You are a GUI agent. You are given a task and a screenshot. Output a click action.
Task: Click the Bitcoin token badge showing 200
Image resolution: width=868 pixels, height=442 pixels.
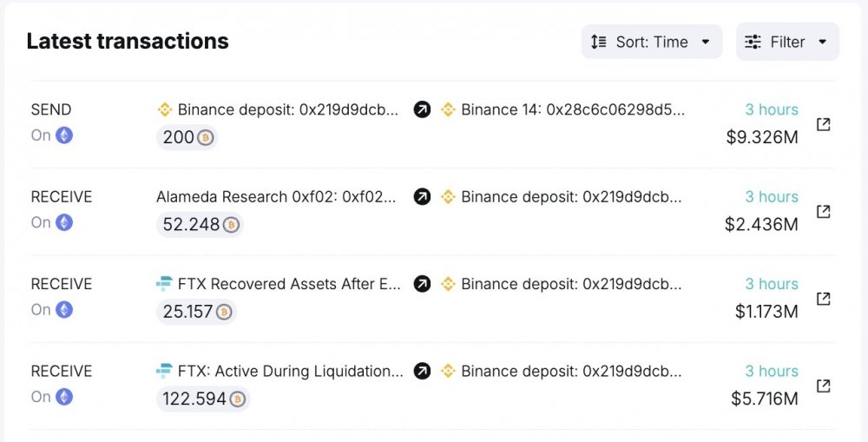coord(187,137)
